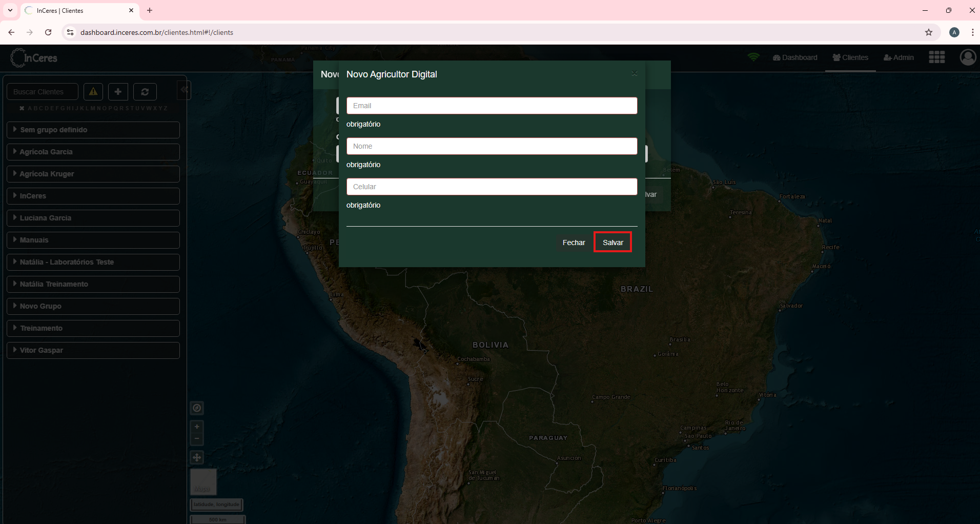Click the browser back arrow
The height and width of the screenshot is (524, 980).
tap(11, 32)
